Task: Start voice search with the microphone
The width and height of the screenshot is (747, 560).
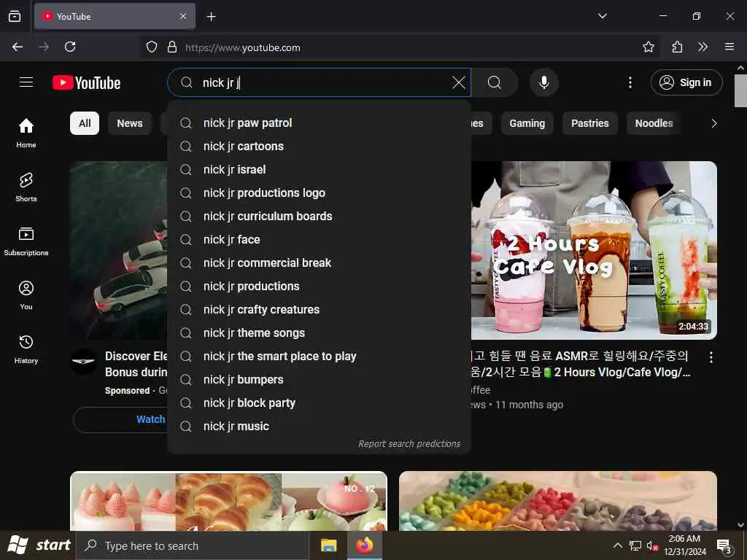Action: 543,83
